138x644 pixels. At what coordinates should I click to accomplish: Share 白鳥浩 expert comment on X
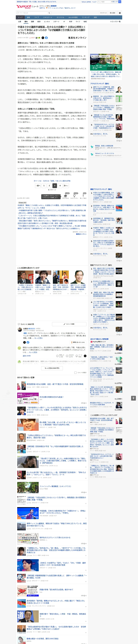coord(24,342)
